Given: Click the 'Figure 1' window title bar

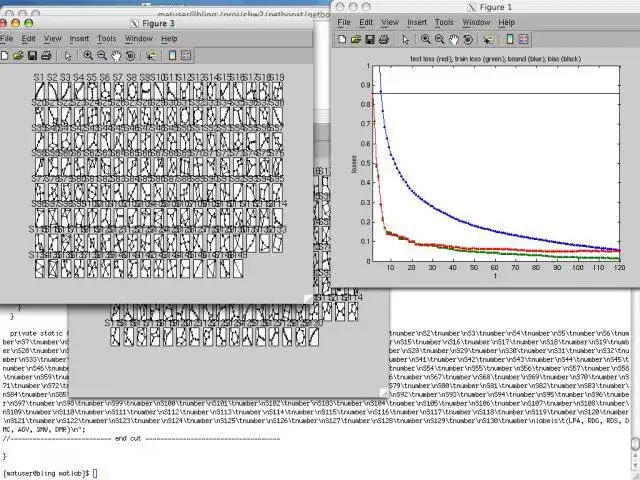Looking at the screenshot, I should point(485,7).
